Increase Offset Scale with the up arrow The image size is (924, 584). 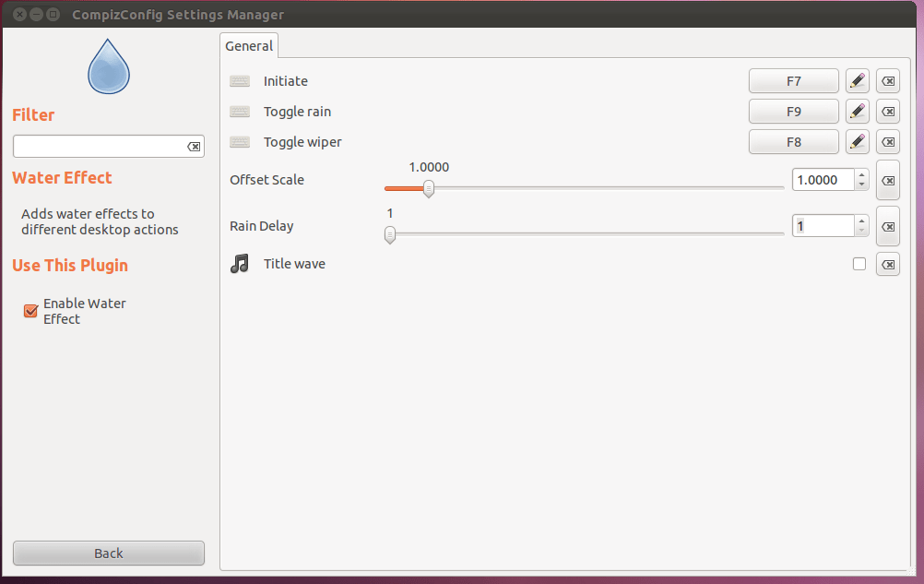tap(861, 174)
